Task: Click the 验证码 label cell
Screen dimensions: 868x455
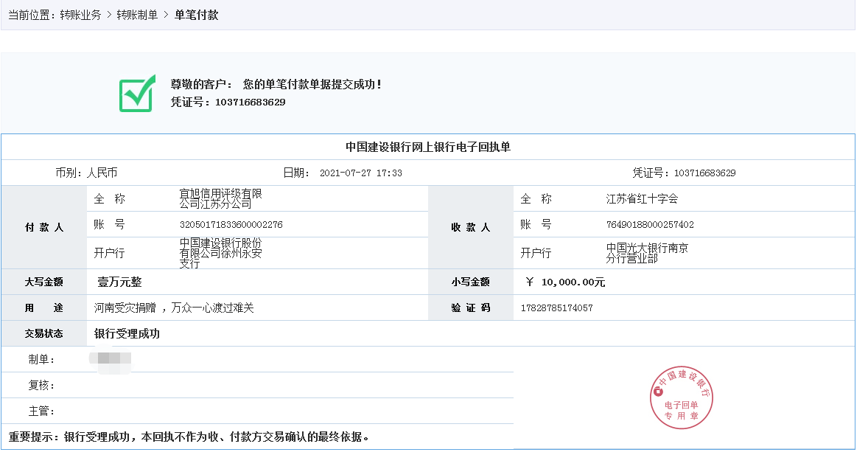Action: point(471,308)
